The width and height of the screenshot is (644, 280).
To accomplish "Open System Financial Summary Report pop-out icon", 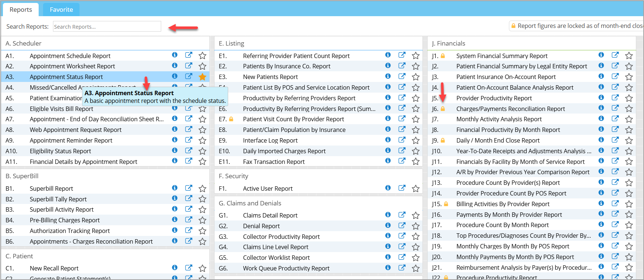I will 615,55.
